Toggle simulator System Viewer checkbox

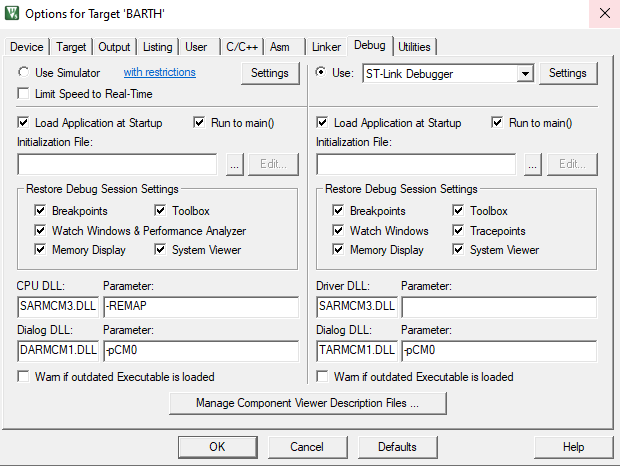pyautogui.click(x=160, y=250)
